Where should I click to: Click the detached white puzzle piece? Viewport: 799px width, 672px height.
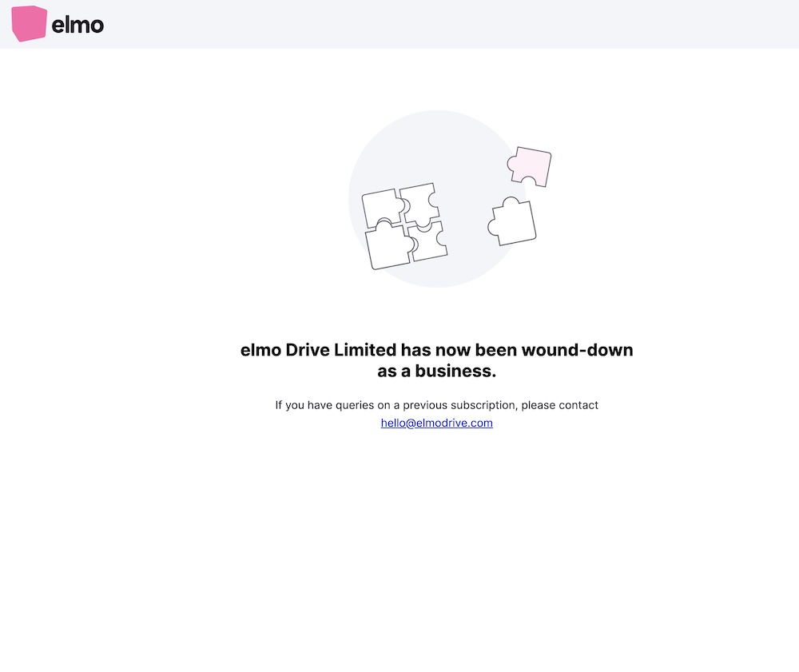click(512, 221)
